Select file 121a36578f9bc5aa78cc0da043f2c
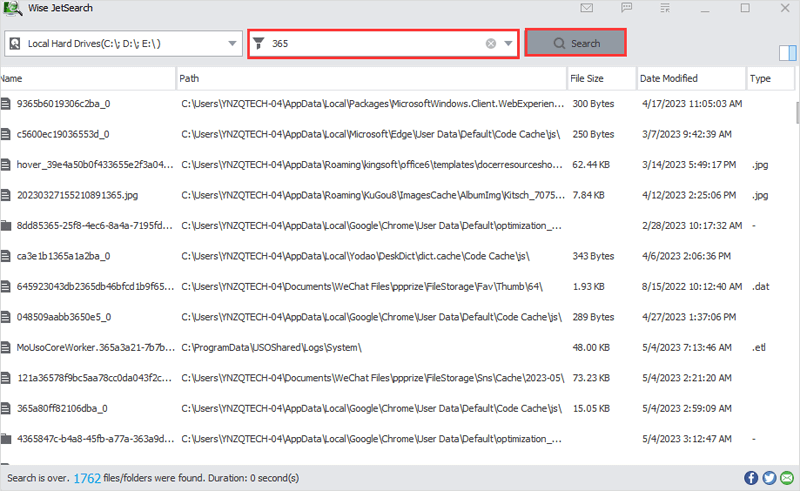 [95, 378]
